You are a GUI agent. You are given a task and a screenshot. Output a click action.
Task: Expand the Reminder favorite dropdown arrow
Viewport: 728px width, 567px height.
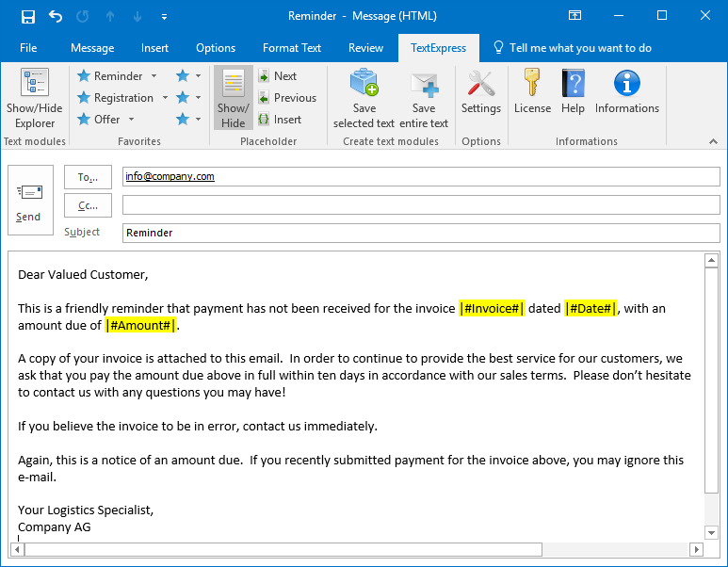pos(153,76)
